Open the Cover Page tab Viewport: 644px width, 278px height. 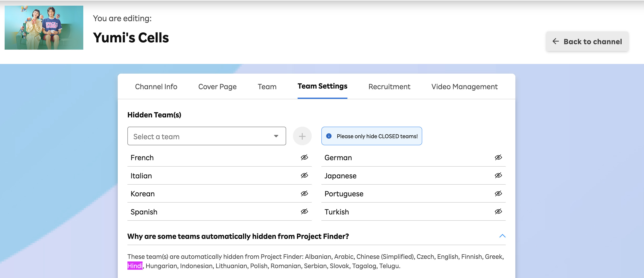point(217,87)
